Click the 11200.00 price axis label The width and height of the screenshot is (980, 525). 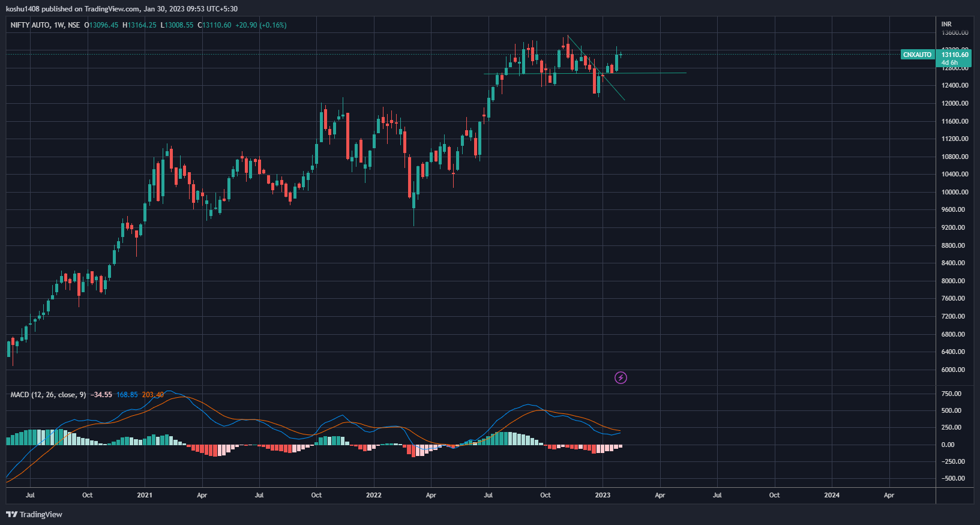pos(955,139)
